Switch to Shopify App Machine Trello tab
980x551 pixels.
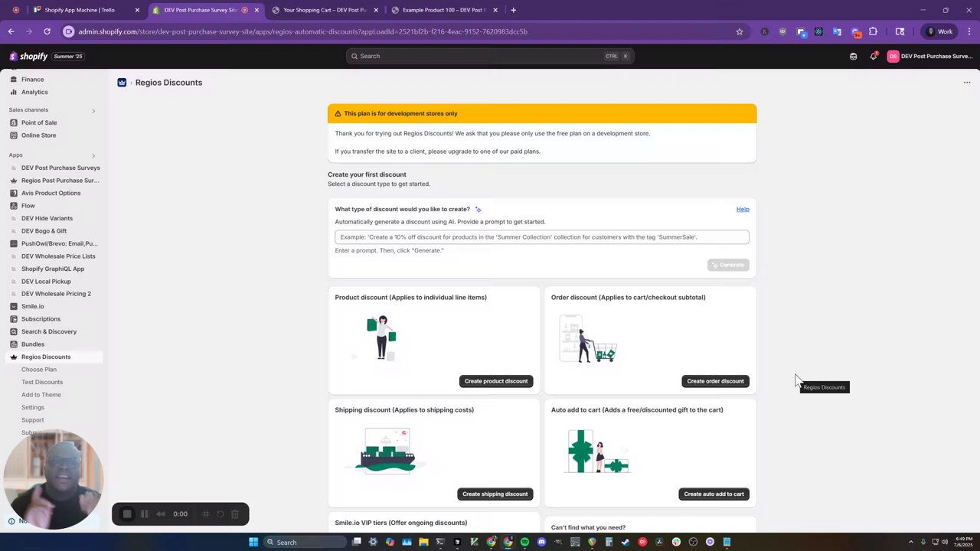[x=86, y=10]
